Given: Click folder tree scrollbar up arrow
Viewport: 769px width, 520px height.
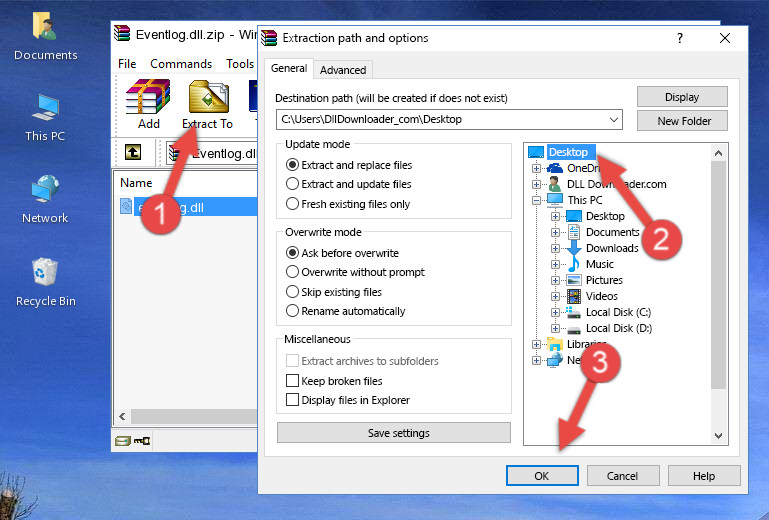Looking at the screenshot, I should pyautogui.click(x=718, y=153).
